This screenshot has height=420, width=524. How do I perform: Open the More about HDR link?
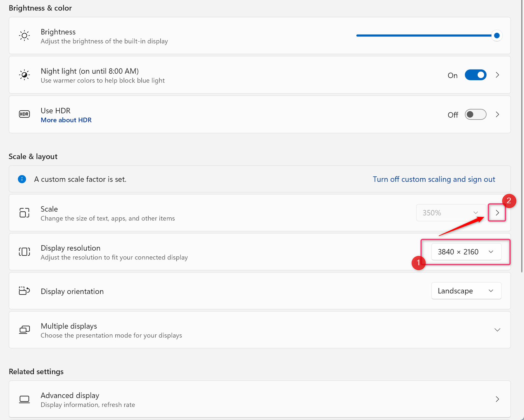click(x=66, y=120)
